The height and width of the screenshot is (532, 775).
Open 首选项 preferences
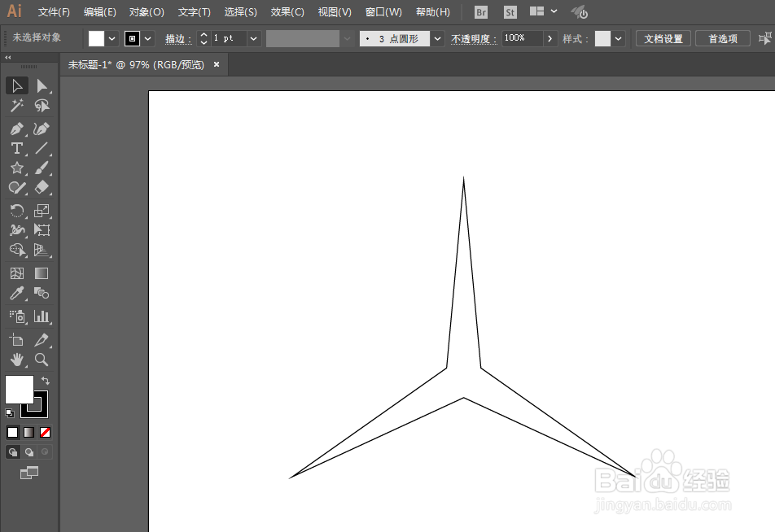click(x=722, y=37)
